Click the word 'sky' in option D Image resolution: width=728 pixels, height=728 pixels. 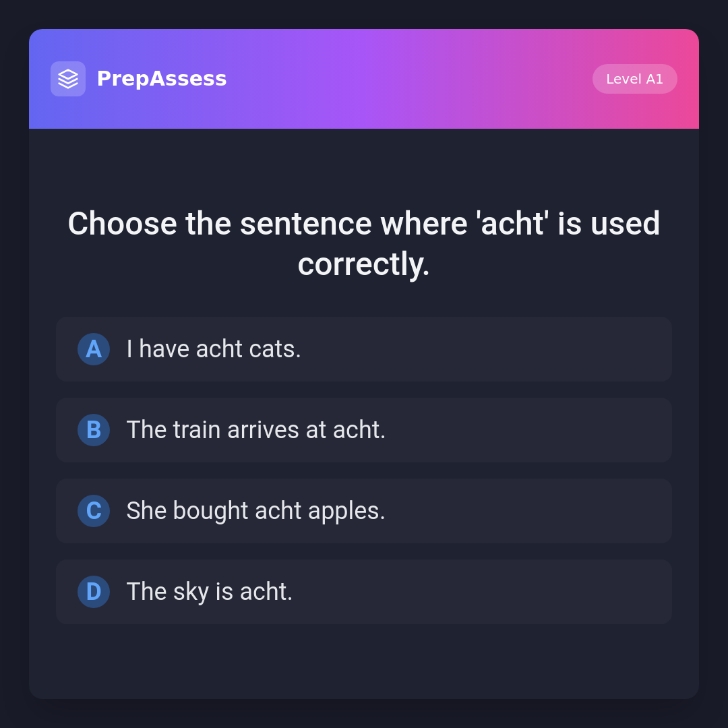coord(191,592)
